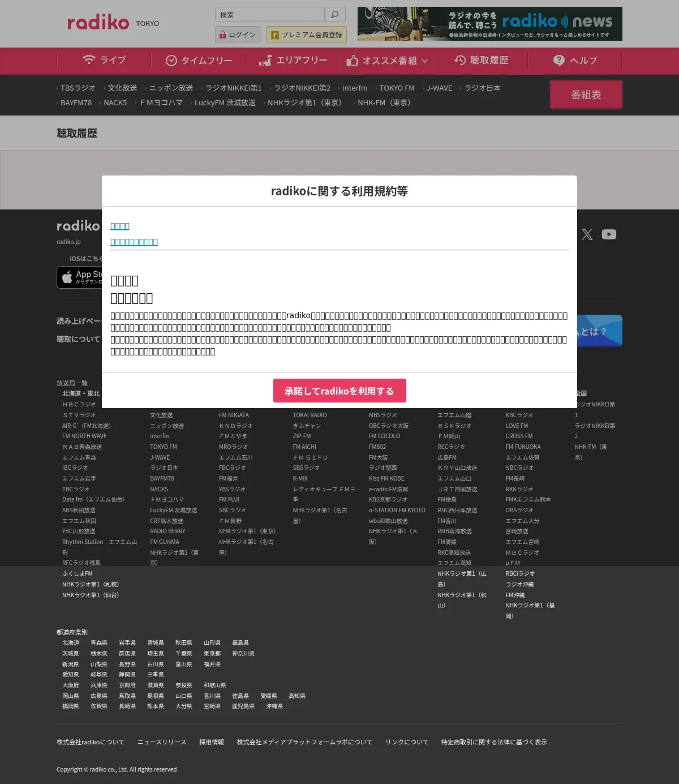The width and height of the screenshot is (679, 784).
Task: Select interfm in station bar
Action: point(355,88)
